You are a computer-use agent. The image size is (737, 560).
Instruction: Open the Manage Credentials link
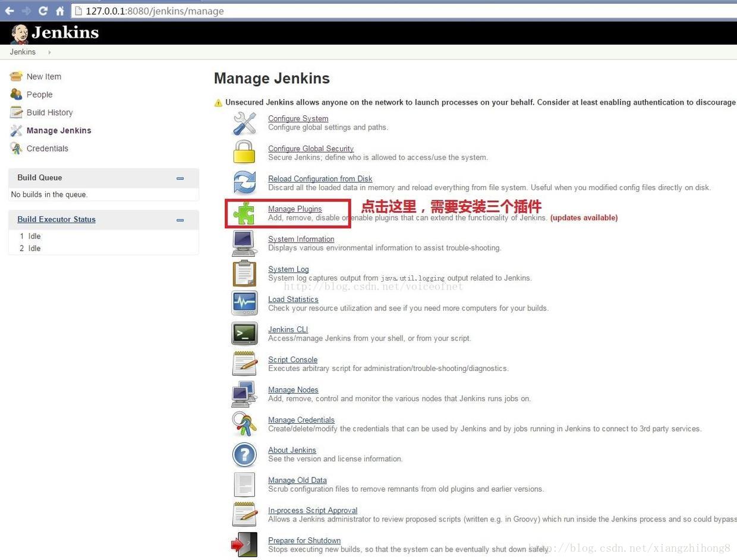tap(301, 420)
